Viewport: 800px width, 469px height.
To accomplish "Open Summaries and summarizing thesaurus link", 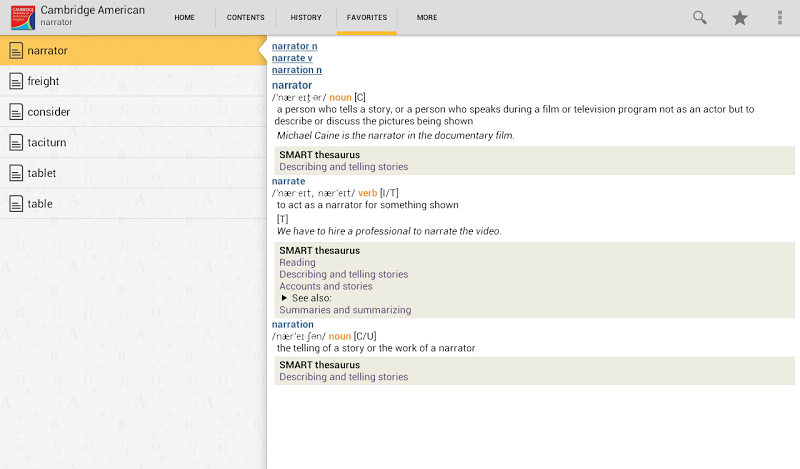I will 345,310.
